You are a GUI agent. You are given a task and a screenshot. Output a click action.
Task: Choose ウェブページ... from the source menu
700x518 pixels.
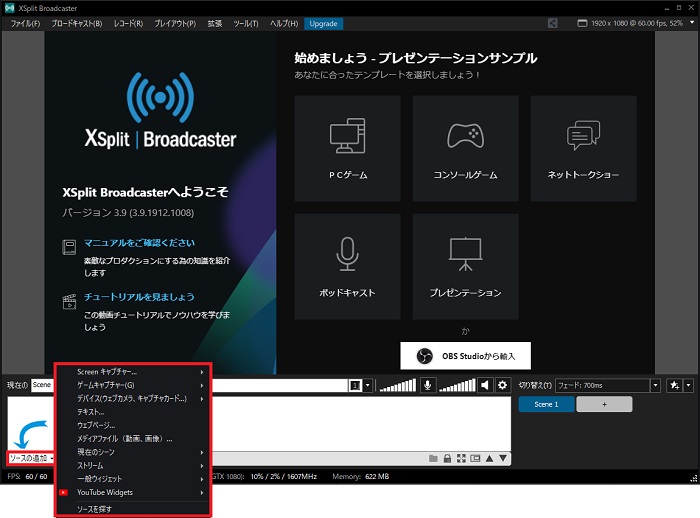pos(133,426)
